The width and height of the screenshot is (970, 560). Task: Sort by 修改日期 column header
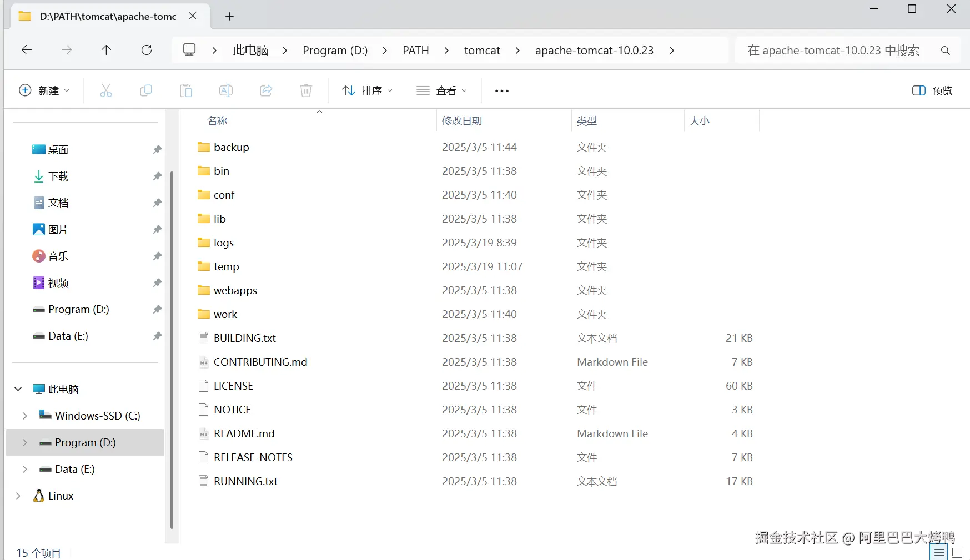462,120
